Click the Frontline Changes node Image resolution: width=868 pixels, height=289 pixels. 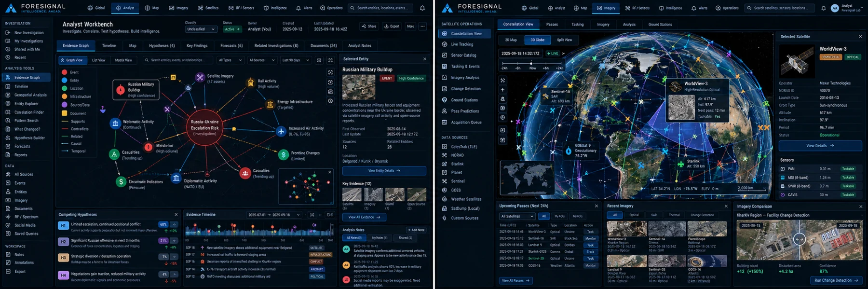pyautogui.click(x=284, y=155)
